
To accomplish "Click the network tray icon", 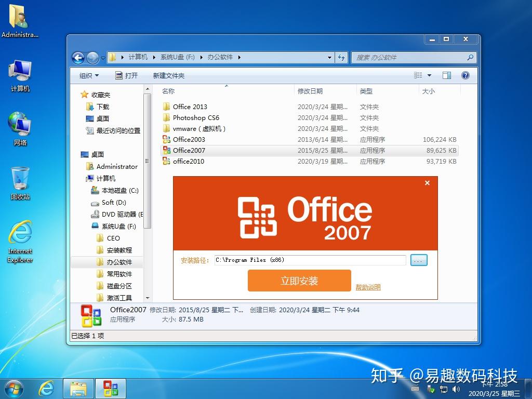I will coord(444,389).
